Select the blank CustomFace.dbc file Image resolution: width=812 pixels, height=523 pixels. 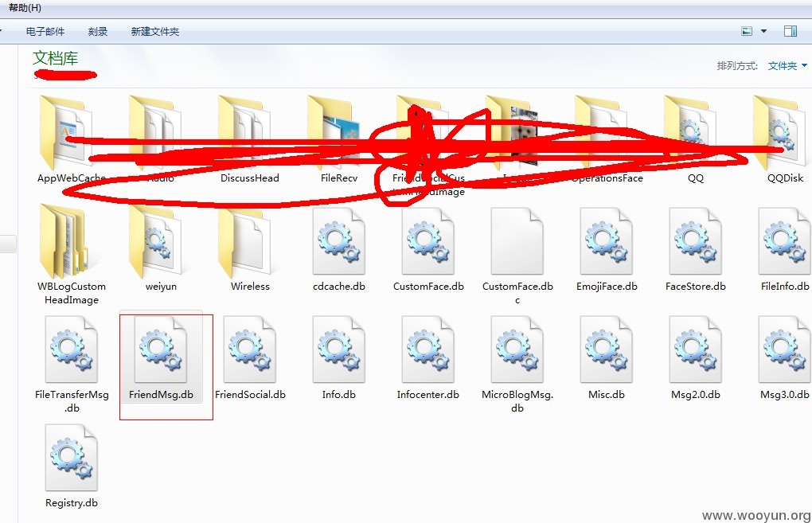[x=517, y=256]
